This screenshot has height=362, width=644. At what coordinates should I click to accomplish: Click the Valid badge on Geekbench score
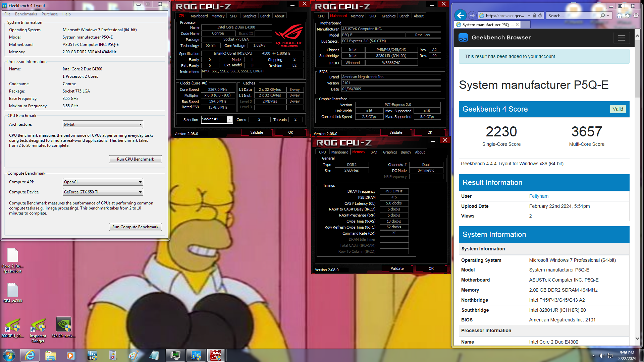(x=618, y=109)
